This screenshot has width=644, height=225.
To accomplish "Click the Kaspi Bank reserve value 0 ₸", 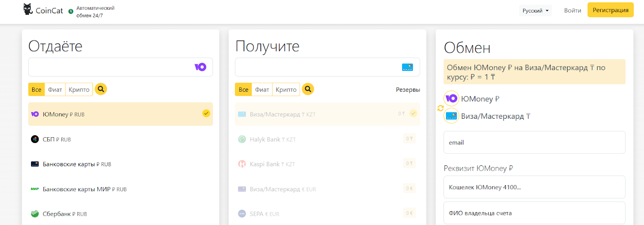I will coord(409,163).
